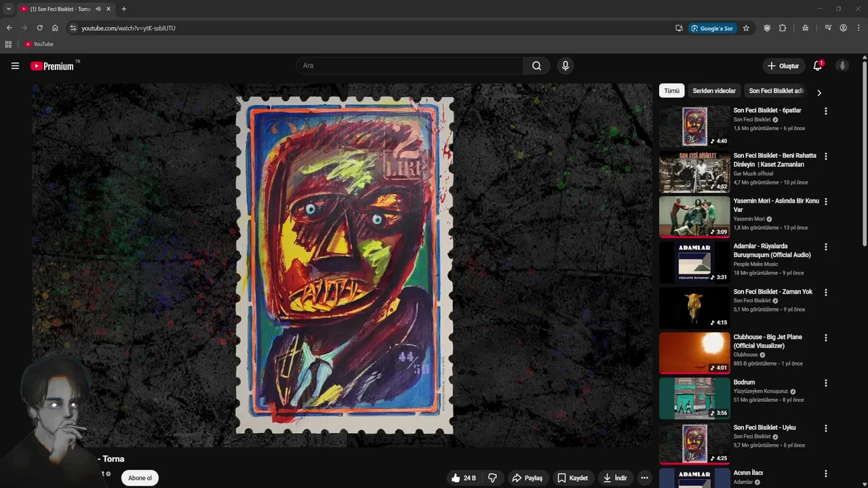Open options for Acının İlacı video

825,474
